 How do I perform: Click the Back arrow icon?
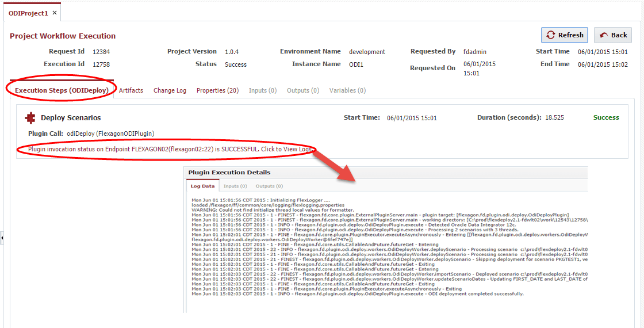(x=603, y=35)
